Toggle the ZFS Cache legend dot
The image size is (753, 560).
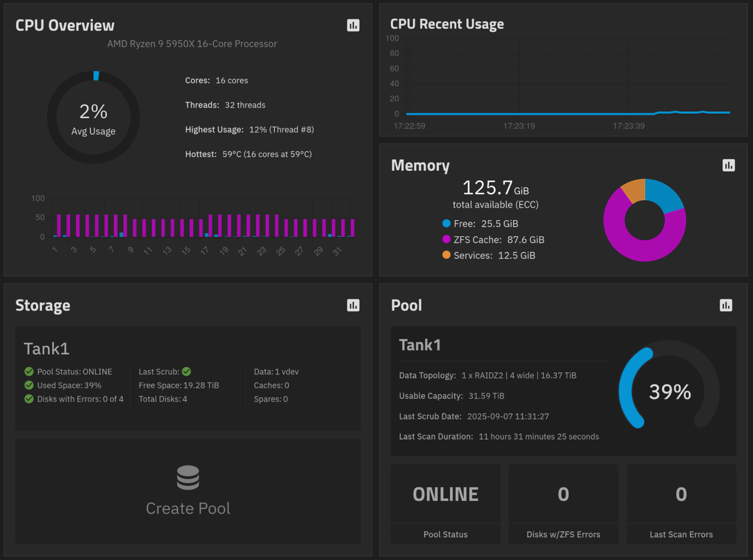click(446, 239)
